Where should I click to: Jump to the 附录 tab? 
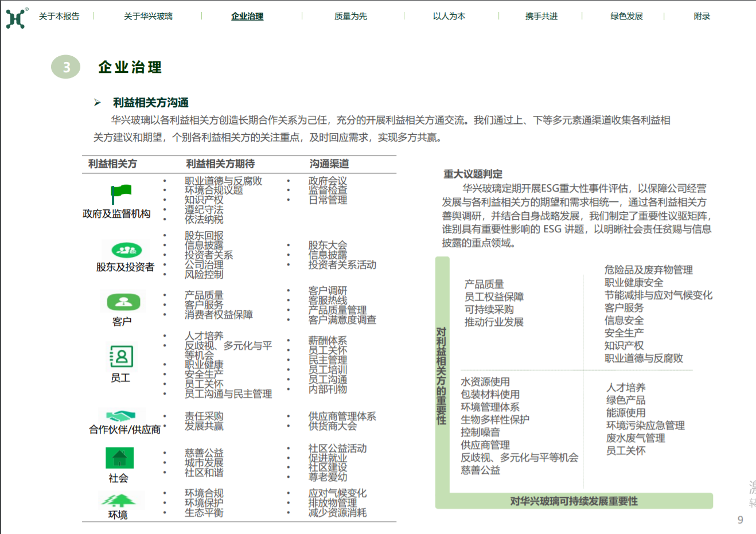(702, 16)
